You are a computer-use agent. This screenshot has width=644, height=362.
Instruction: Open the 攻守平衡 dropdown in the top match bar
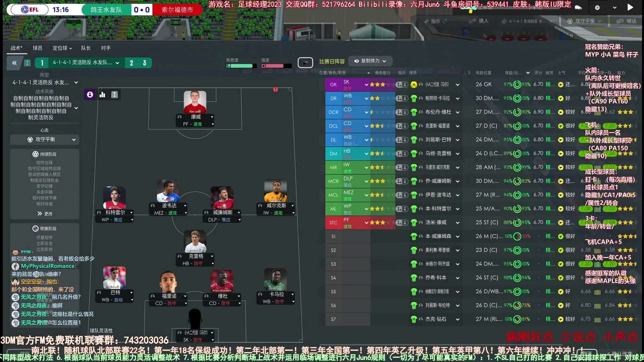click(585, 21)
